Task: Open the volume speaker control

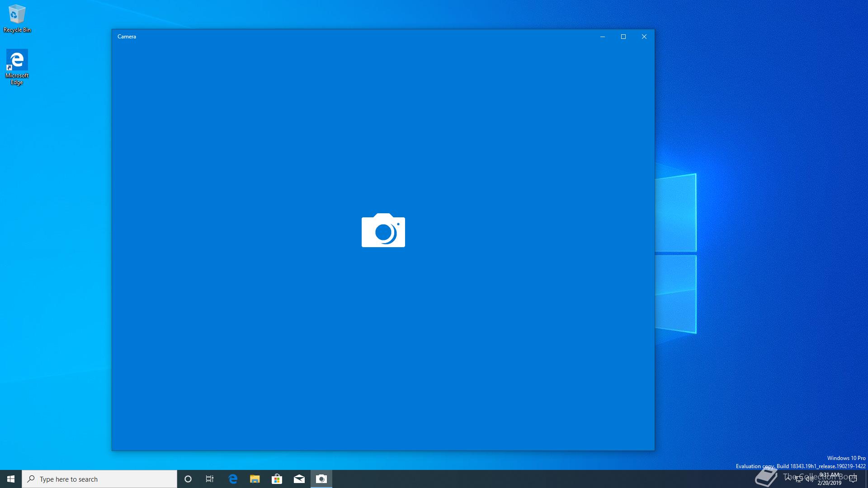Action: click(810, 479)
